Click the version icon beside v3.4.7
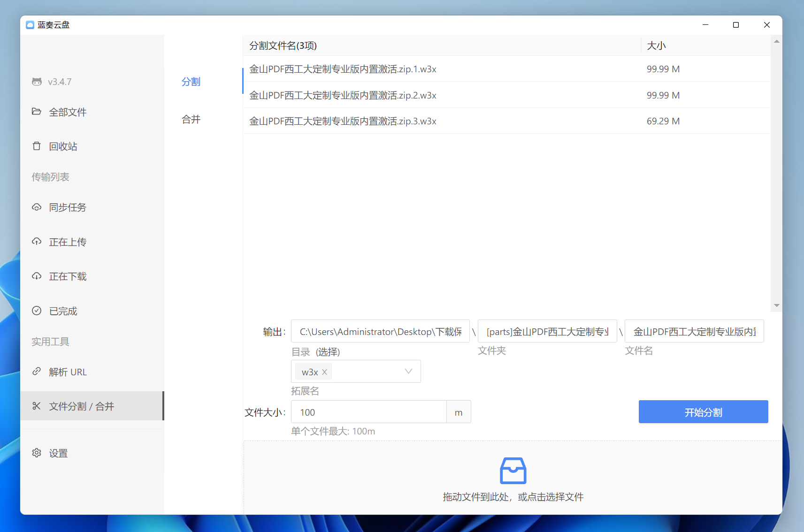Viewport: 804px width, 532px height. [37, 82]
